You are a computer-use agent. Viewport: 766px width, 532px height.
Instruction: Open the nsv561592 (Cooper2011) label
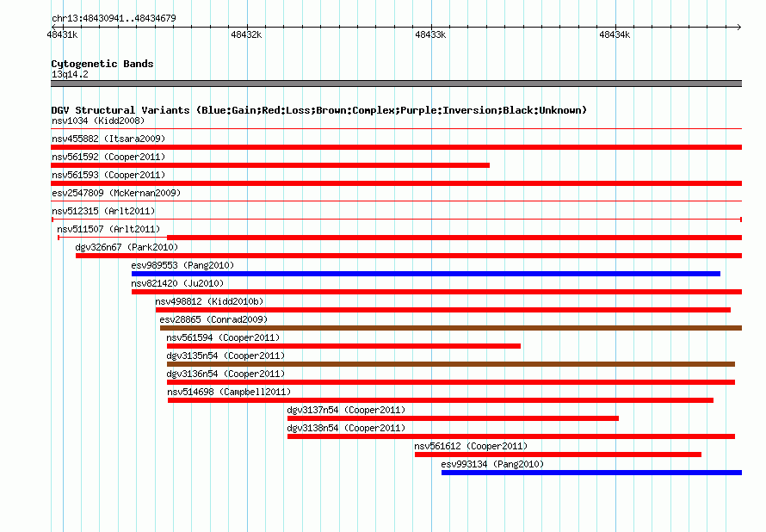108,157
